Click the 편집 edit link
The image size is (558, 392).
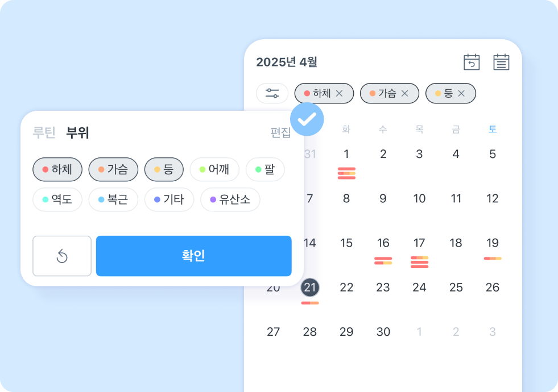click(x=280, y=132)
